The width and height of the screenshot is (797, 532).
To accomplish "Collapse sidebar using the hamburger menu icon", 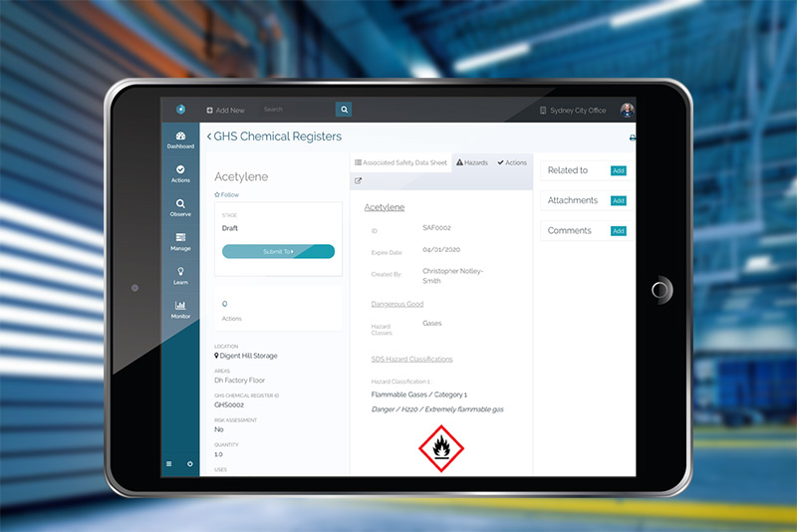I will (168, 464).
